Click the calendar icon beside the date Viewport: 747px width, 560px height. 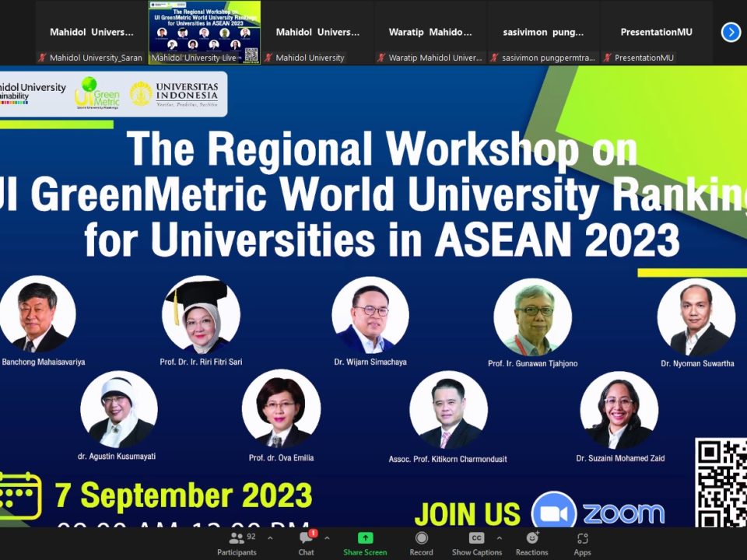(20, 495)
